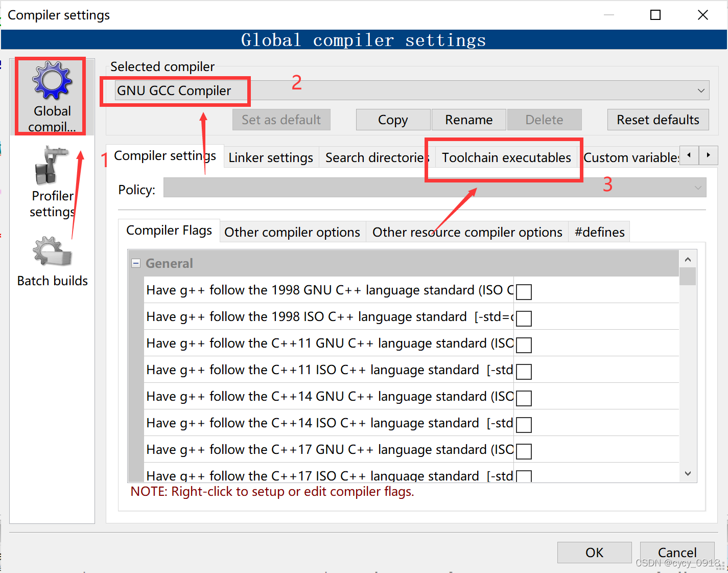
Task: Select 'Have g++ follow the C++14 GNU C++' row text
Action: (330, 396)
